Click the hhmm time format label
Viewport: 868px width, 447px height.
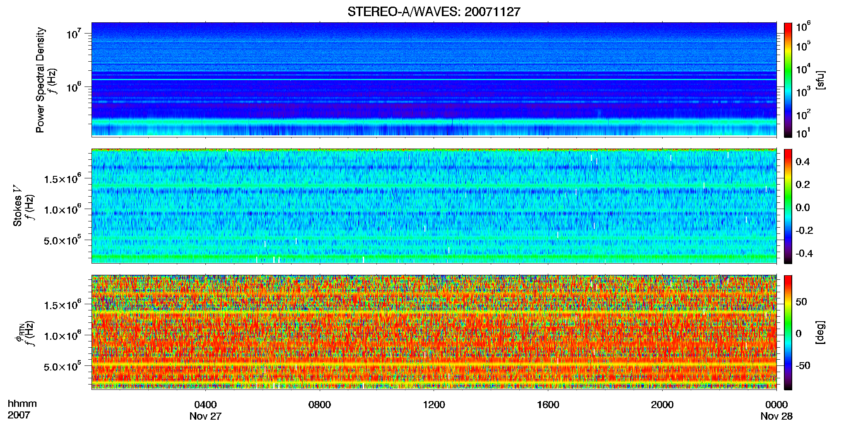tap(22, 404)
